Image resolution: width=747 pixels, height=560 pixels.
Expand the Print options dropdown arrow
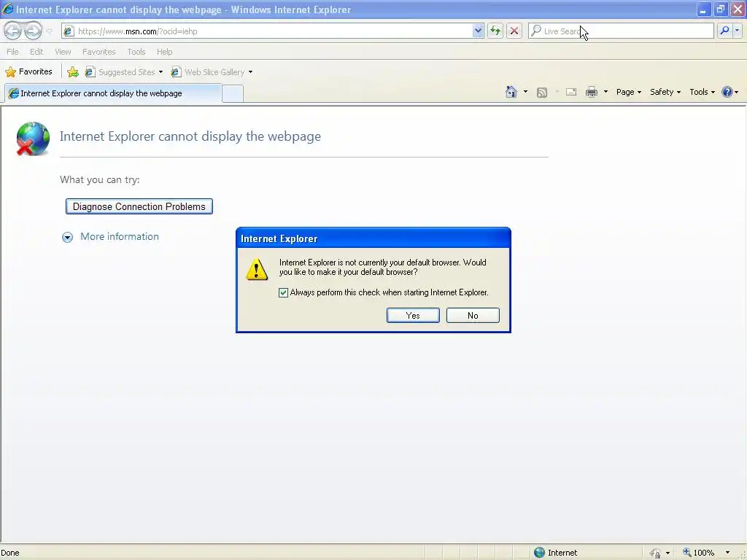click(605, 92)
